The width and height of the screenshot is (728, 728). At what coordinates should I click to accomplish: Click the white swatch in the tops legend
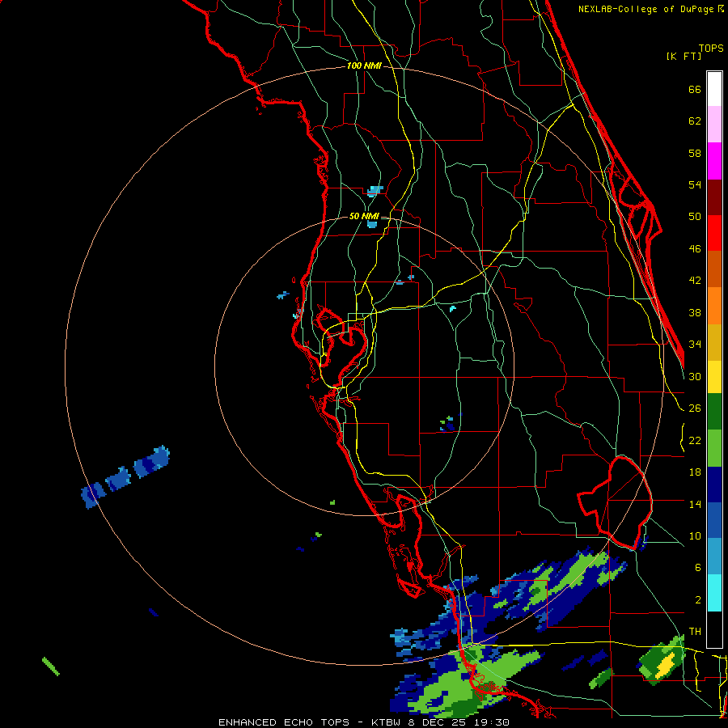pyautogui.click(x=714, y=89)
